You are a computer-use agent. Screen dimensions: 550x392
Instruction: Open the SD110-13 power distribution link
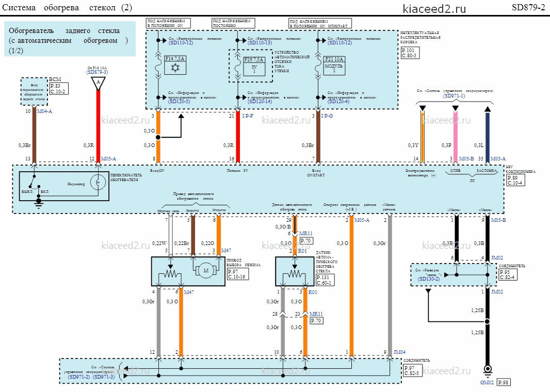pos(260,43)
